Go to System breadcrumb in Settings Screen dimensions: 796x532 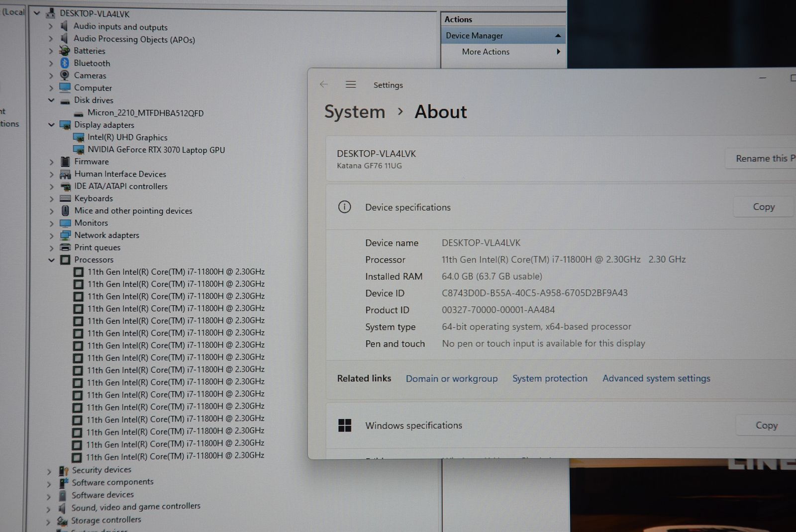355,112
